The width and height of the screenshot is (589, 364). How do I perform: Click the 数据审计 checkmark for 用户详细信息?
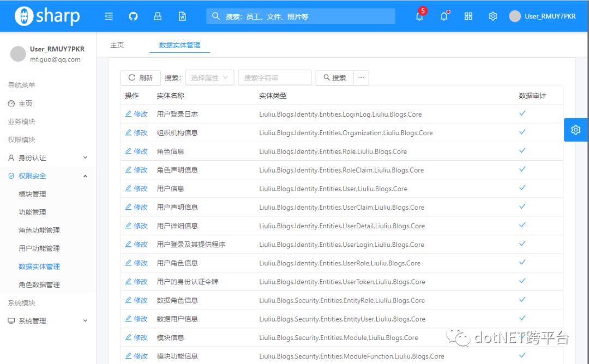point(522,225)
